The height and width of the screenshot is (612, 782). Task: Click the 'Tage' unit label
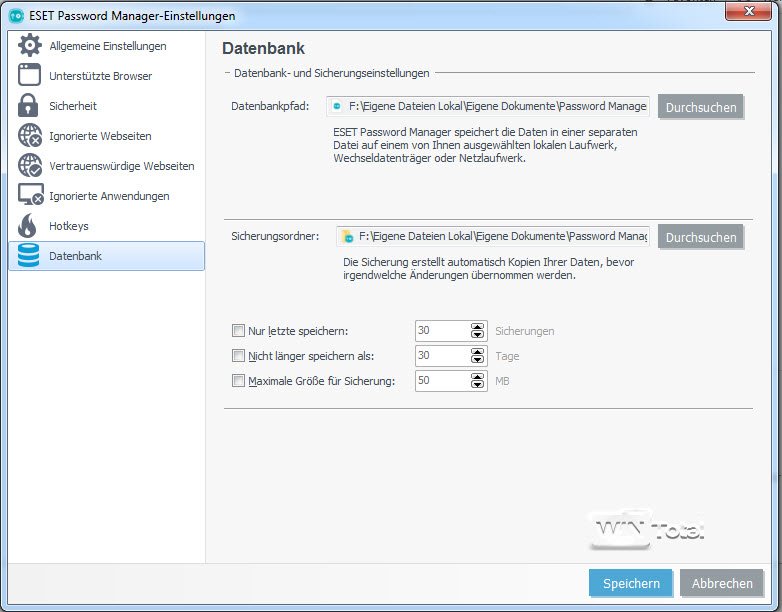tap(507, 356)
